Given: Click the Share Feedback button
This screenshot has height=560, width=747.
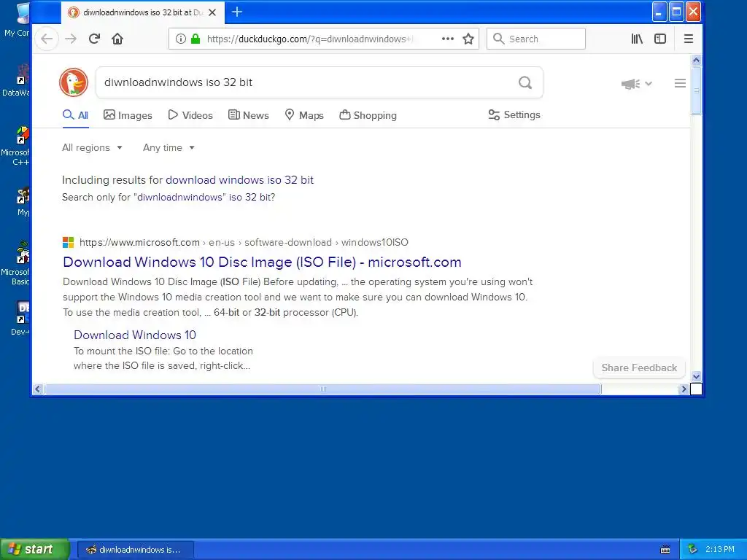Looking at the screenshot, I should pyautogui.click(x=639, y=367).
